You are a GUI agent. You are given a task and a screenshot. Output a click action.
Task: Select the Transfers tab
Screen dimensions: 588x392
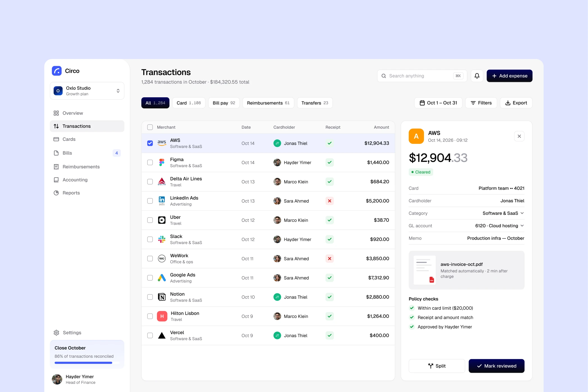[x=315, y=103]
